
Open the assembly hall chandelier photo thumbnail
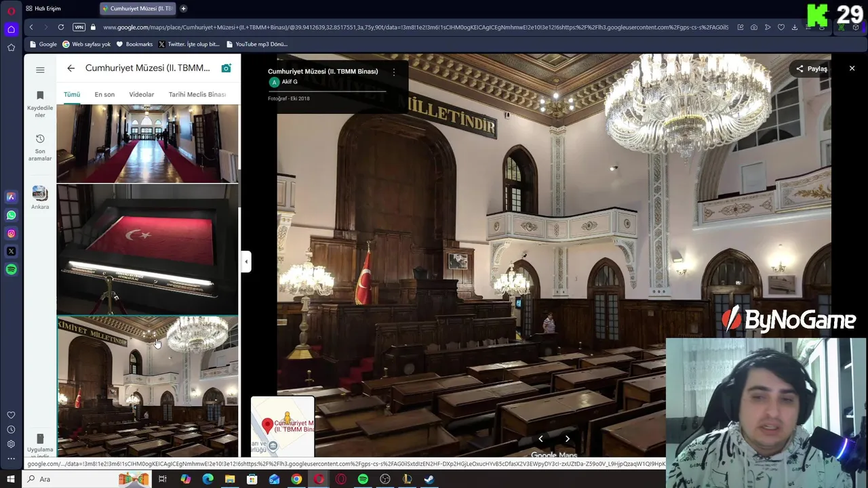click(147, 386)
